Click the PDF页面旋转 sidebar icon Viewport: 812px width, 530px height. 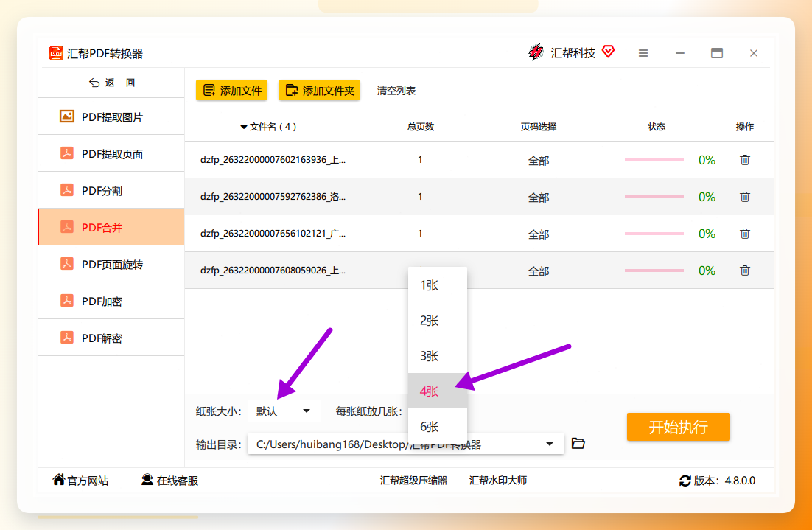(x=67, y=264)
